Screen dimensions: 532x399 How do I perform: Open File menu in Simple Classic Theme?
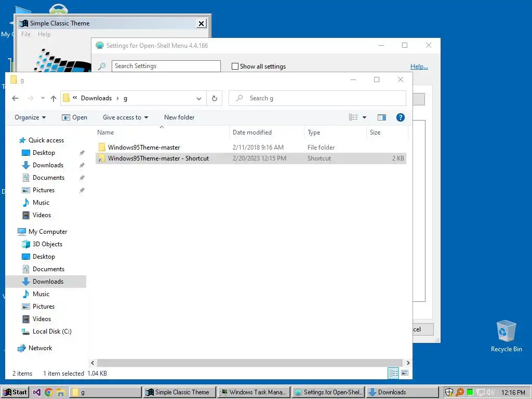26,34
